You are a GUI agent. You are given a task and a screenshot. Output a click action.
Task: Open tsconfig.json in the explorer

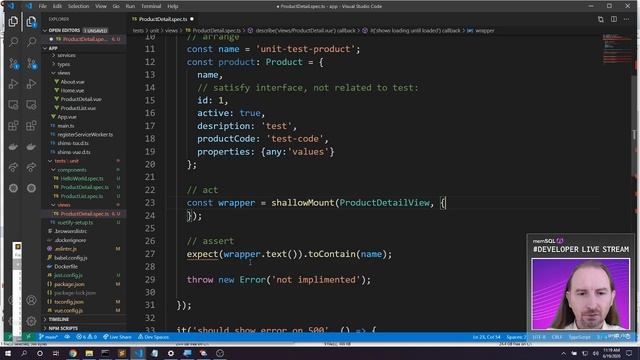69,302
